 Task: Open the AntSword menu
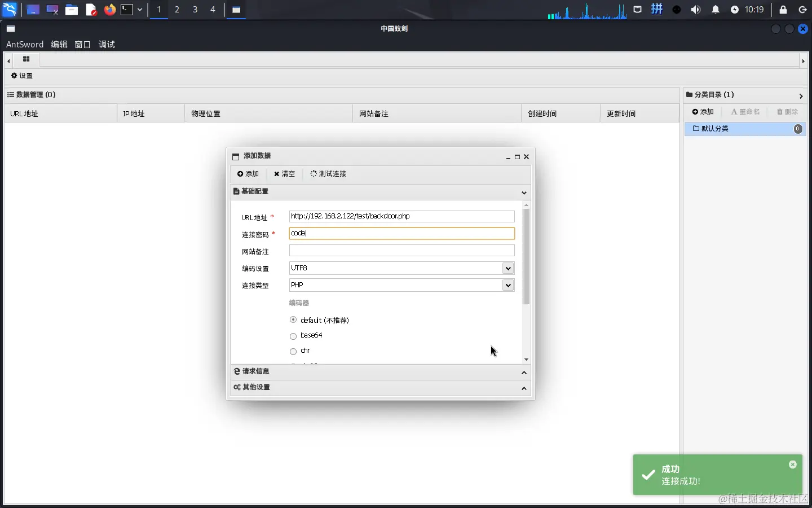point(25,44)
